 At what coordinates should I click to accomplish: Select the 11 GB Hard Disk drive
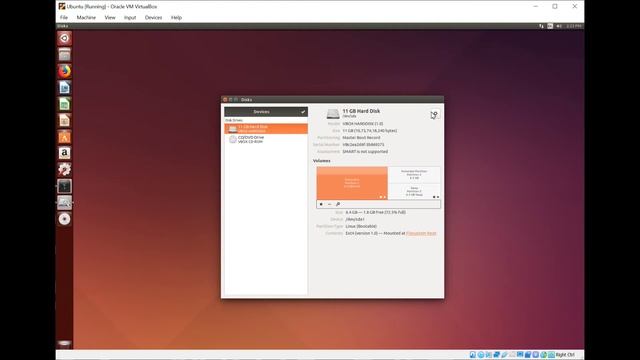(266, 129)
